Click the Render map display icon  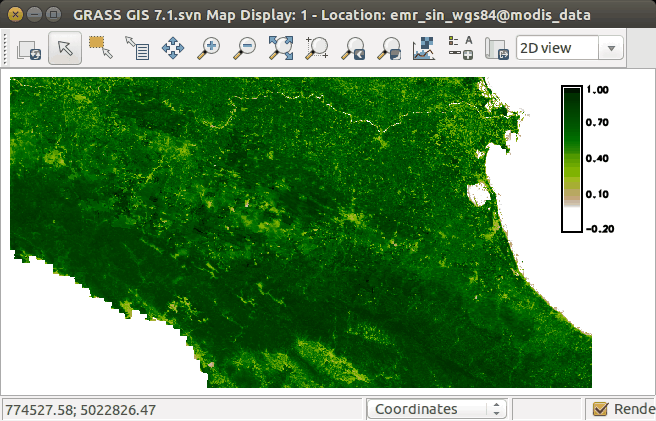28,48
